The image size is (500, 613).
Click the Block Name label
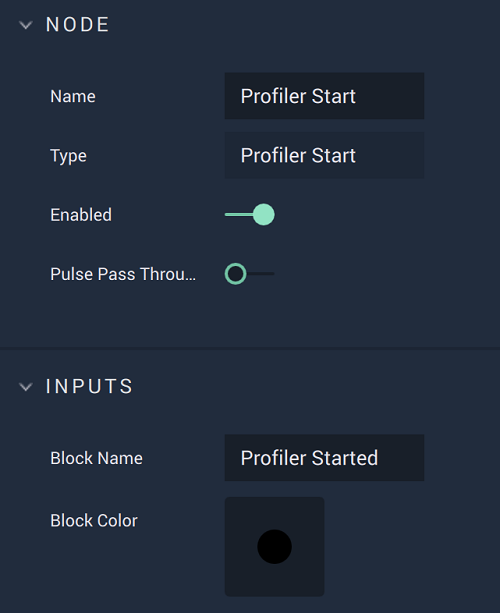pyautogui.click(x=97, y=458)
